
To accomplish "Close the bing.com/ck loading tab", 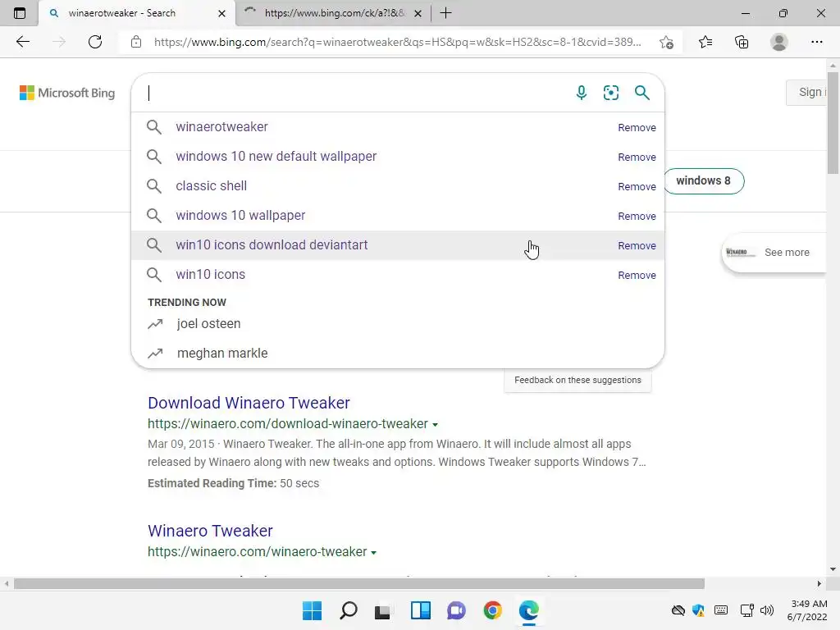I will click(418, 13).
